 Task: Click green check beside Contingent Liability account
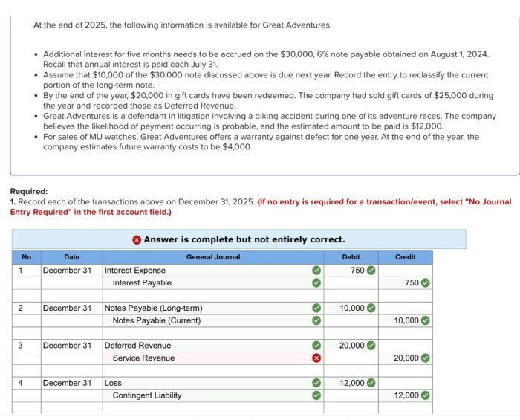(316, 395)
